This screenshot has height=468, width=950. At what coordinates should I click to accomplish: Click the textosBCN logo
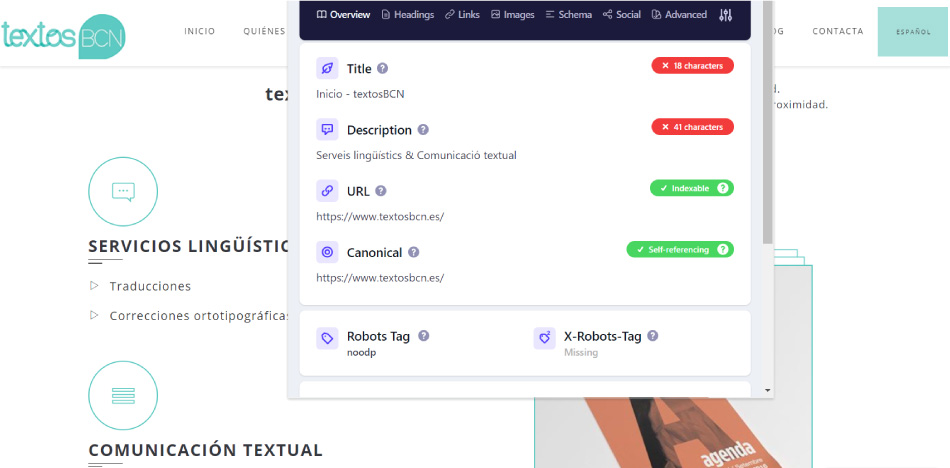(x=63, y=36)
